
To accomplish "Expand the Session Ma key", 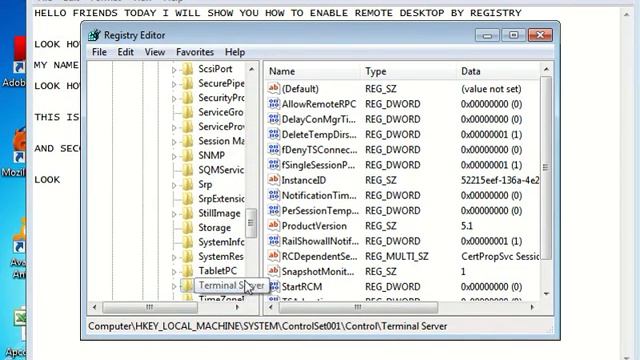I will [x=174, y=142].
